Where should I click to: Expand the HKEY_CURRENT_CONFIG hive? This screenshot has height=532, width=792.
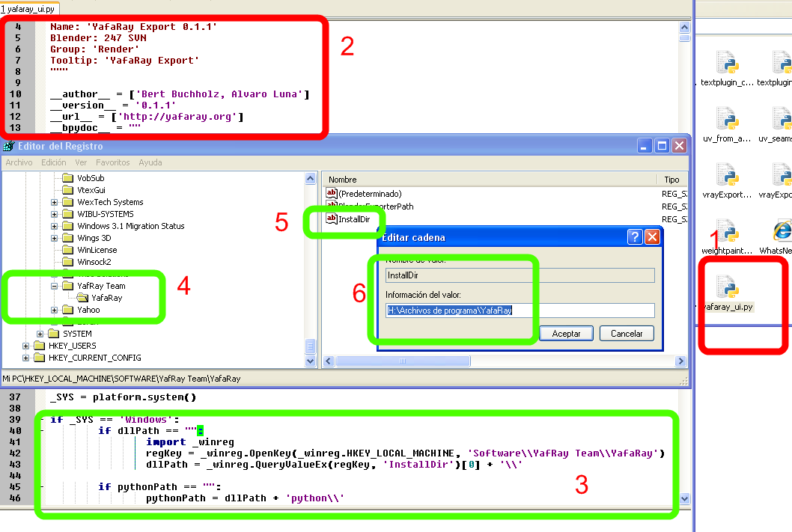click(x=25, y=358)
